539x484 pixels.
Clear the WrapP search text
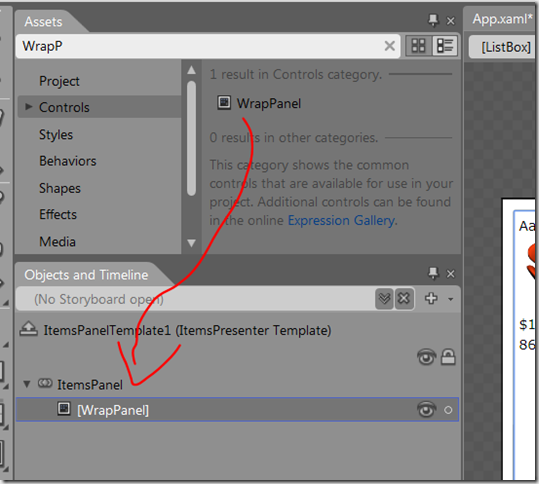click(389, 46)
